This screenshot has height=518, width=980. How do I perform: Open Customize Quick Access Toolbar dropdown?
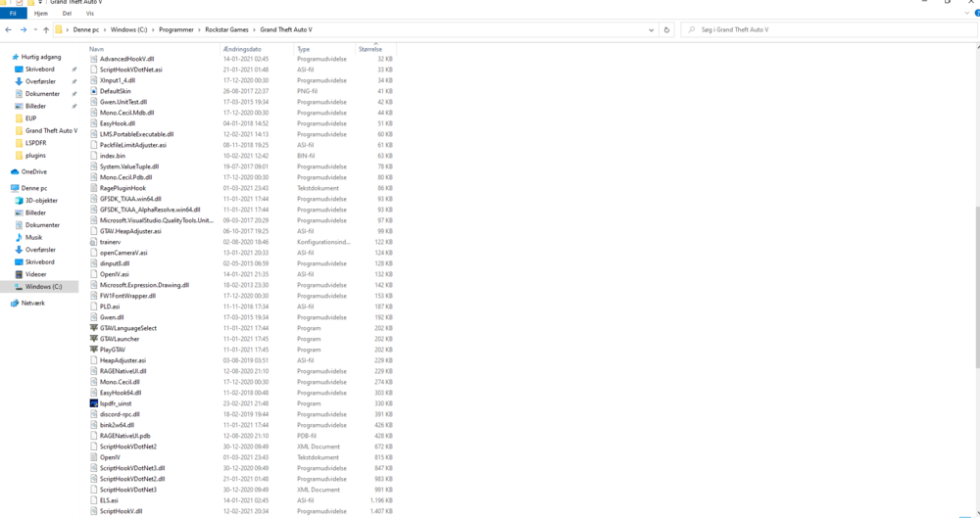click(x=40, y=3)
